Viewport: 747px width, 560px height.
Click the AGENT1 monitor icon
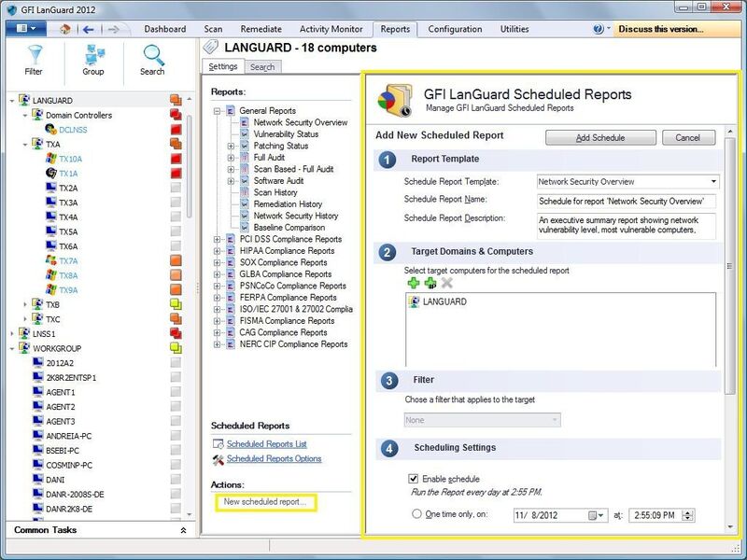pos(38,392)
